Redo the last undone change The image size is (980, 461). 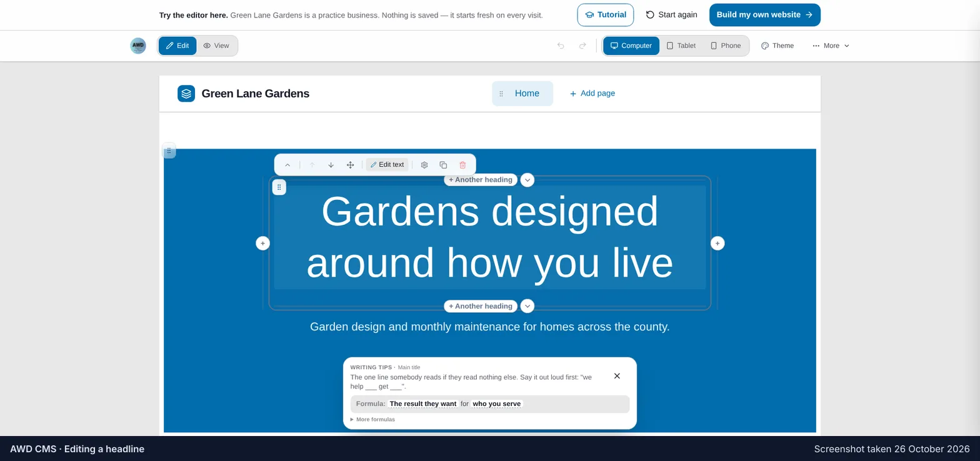[582, 46]
